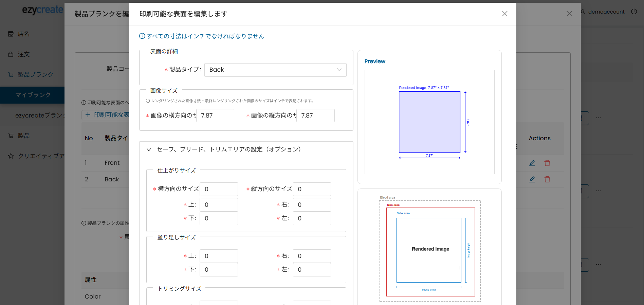Click the demoaccount user link

606,12
